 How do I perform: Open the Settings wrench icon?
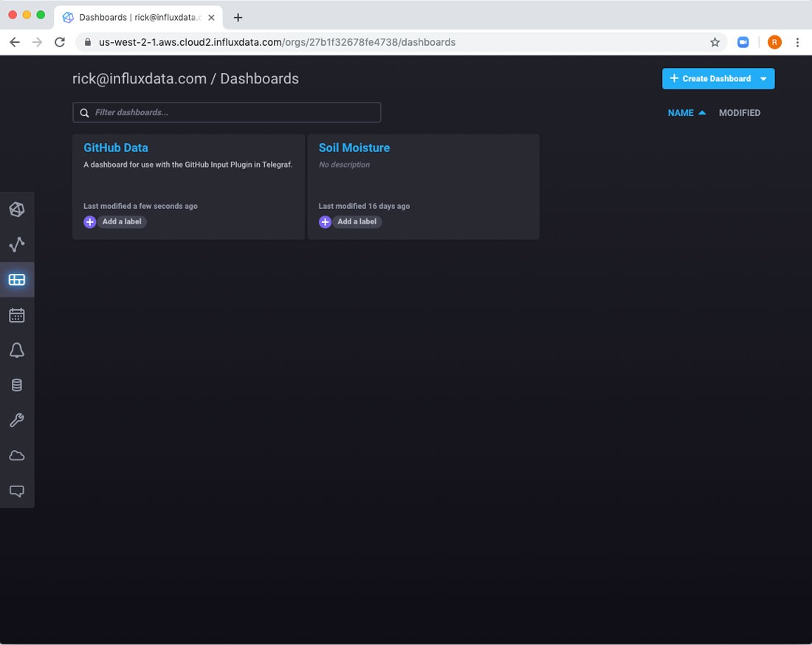(x=16, y=421)
